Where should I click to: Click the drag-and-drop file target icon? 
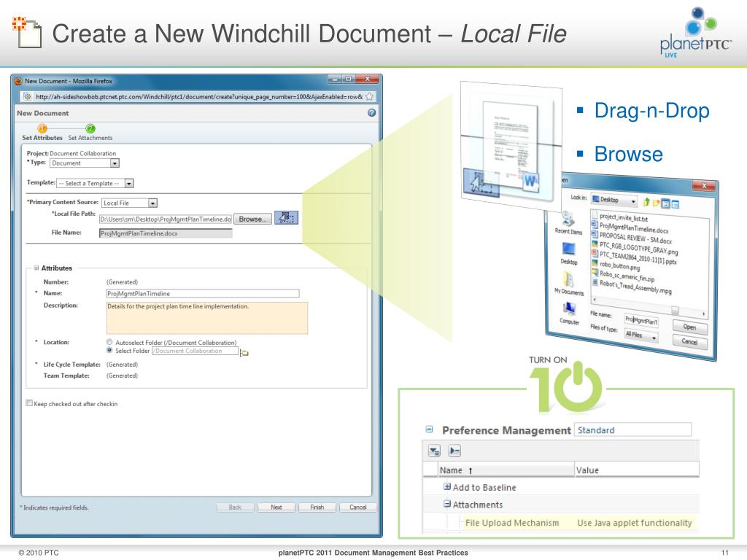(286, 218)
